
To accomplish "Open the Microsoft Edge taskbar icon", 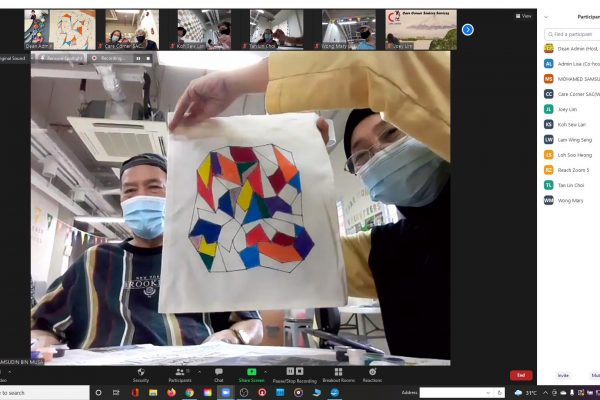I will [335, 393].
